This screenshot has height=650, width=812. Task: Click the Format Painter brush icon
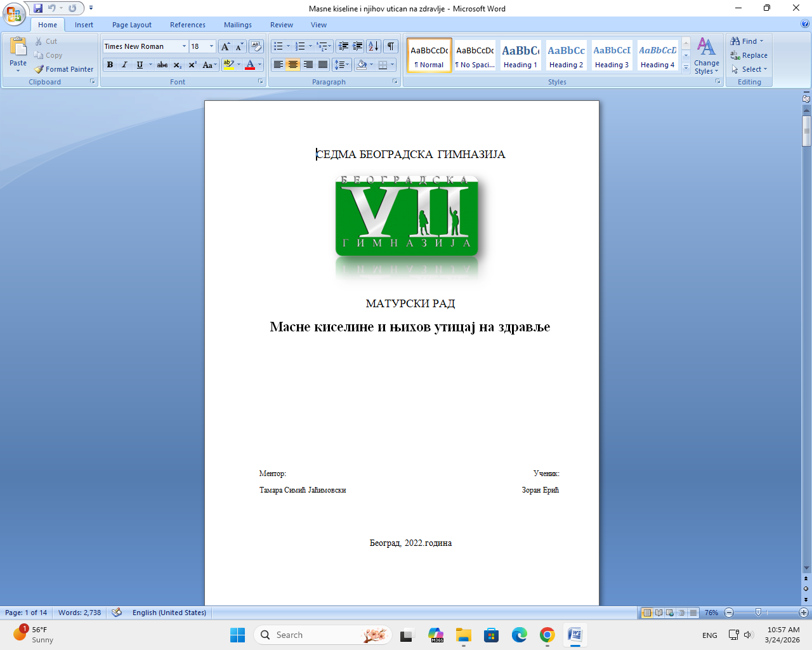tap(39, 69)
